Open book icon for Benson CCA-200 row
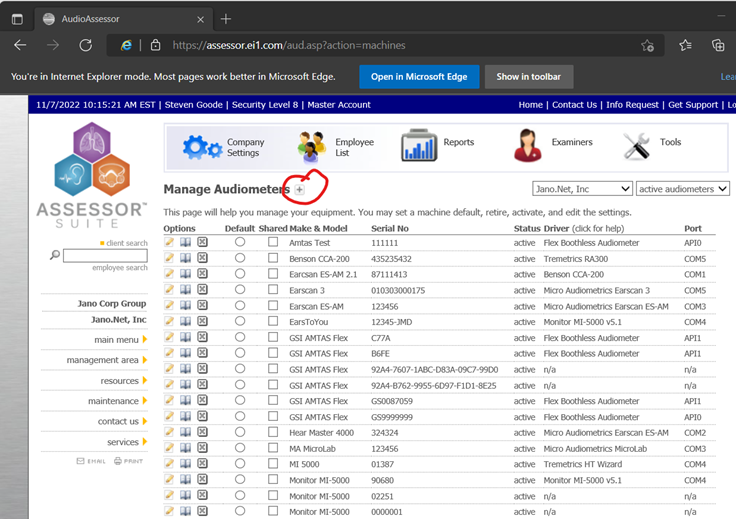Screen dimensions: 736x519 click(x=186, y=258)
